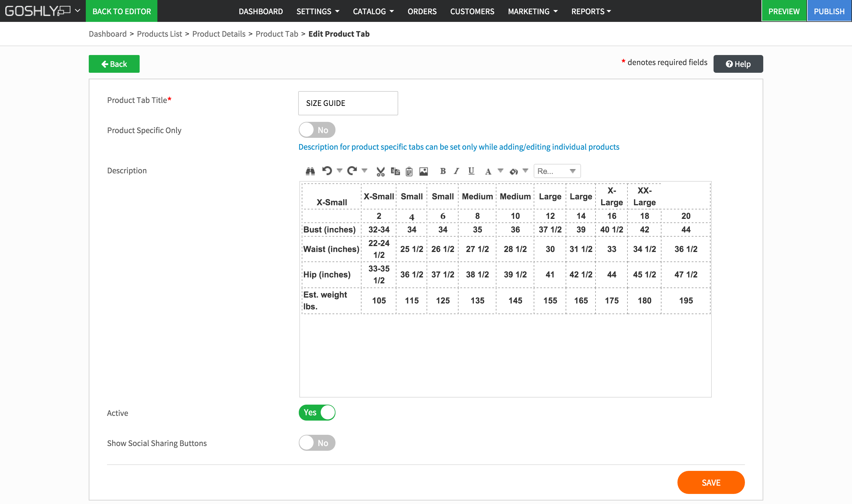Image resolution: width=852 pixels, height=504 pixels.
Task: Click the binoculars find-and-replace icon
Action: 310,171
